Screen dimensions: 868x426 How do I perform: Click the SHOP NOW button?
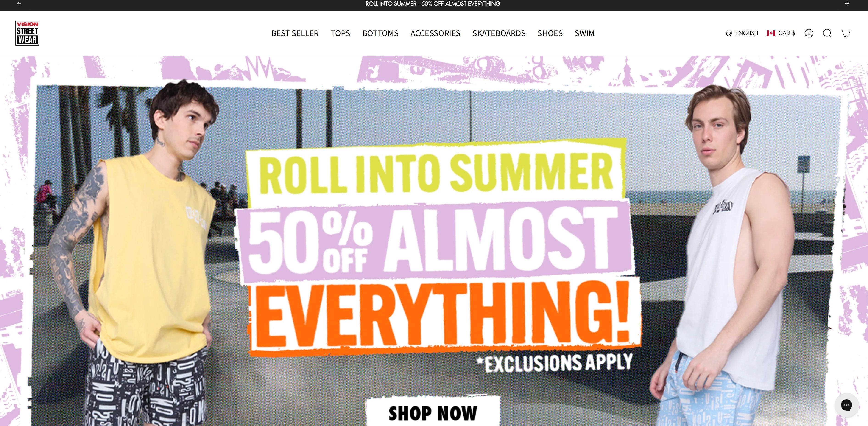[433, 412]
